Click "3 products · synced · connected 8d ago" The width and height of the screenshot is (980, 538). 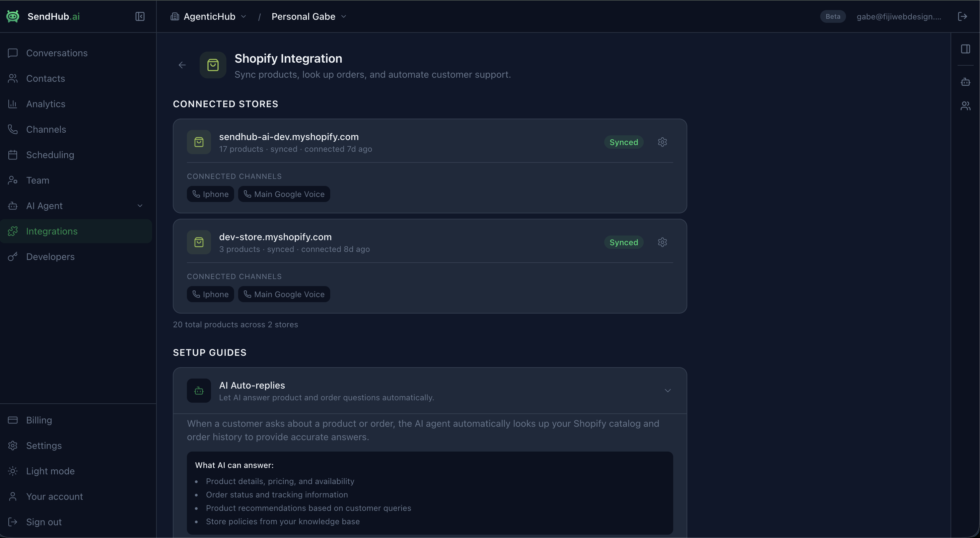[294, 249]
